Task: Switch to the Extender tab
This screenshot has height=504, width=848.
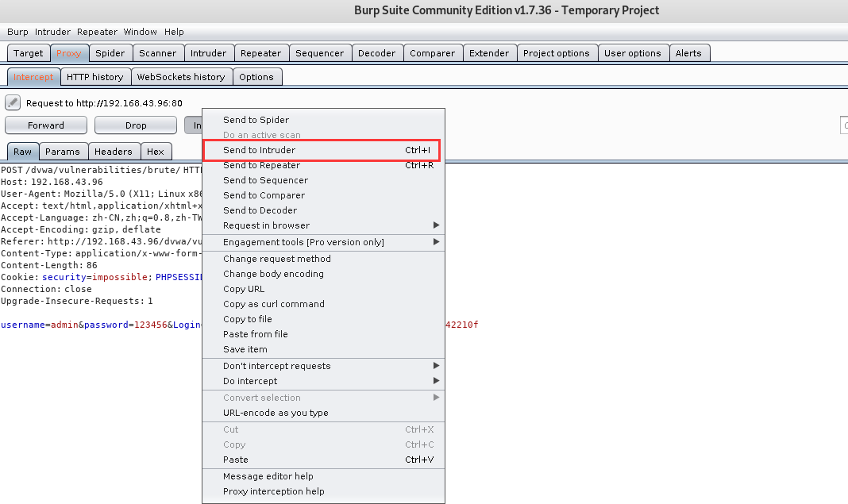Action: pos(489,53)
